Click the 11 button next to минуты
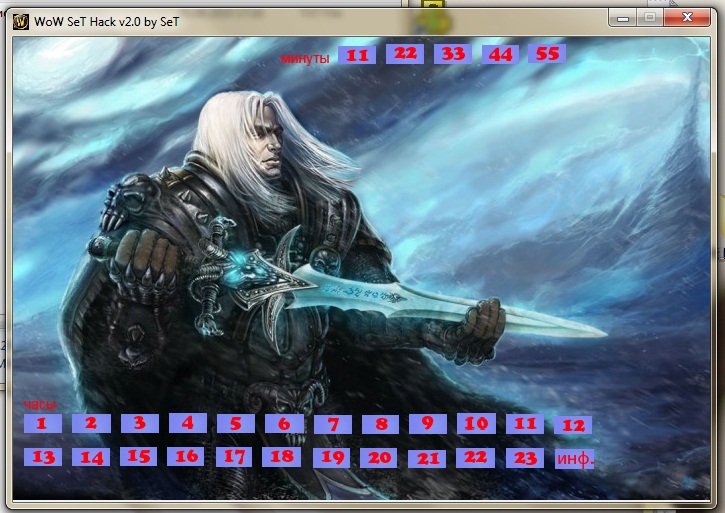The height and width of the screenshot is (513, 725). (x=357, y=55)
